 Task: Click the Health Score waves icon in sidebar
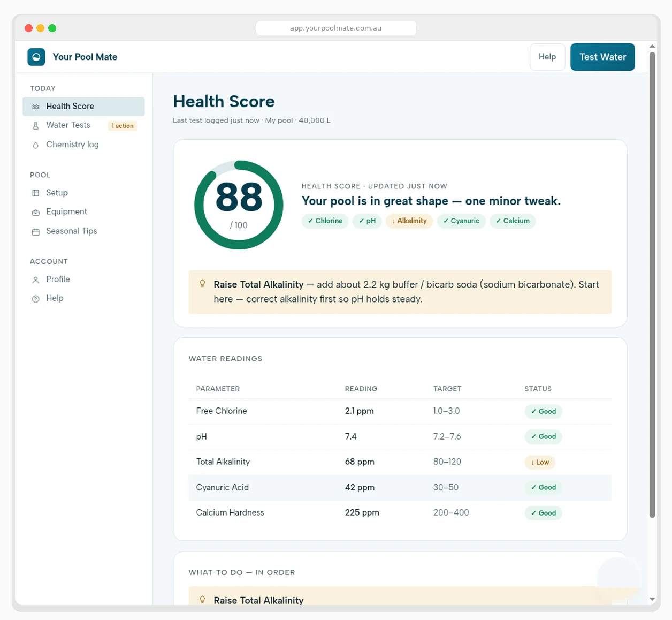click(x=36, y=107)
